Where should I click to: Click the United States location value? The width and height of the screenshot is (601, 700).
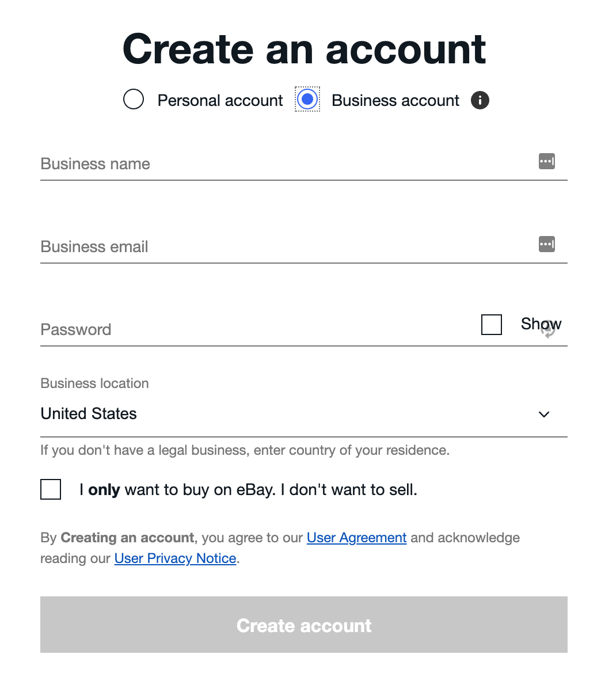[88, 414]
